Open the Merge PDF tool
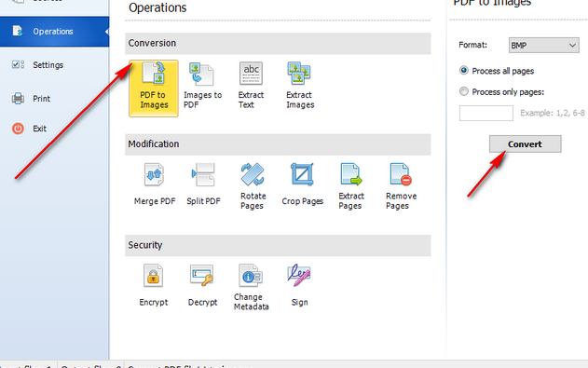Image resolution: width=588 pixels, height=368 pixels. click(155, 184)
